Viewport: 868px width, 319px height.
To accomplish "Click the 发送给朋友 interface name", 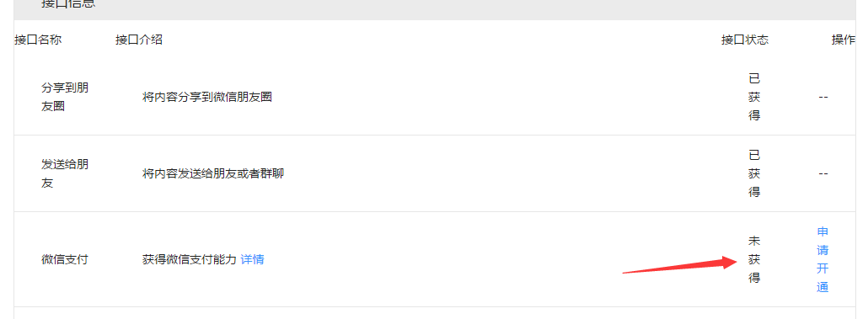I will tap(65, 173).
